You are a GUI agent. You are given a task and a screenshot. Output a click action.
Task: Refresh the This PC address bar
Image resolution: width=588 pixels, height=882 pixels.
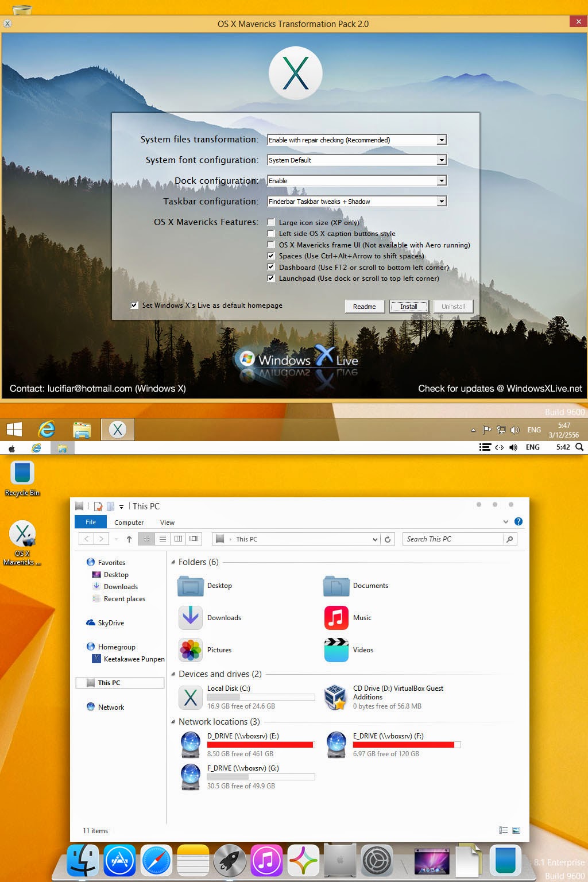coord(388,539)
